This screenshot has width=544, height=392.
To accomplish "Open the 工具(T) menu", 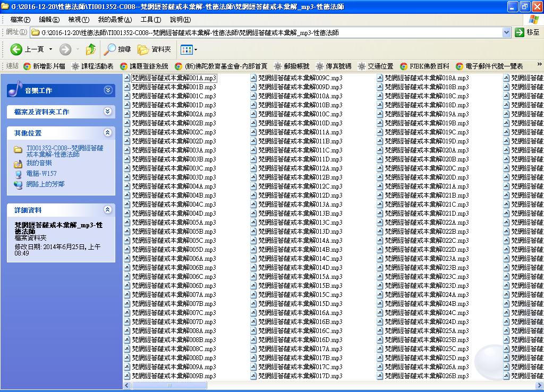I will [150, 20].
